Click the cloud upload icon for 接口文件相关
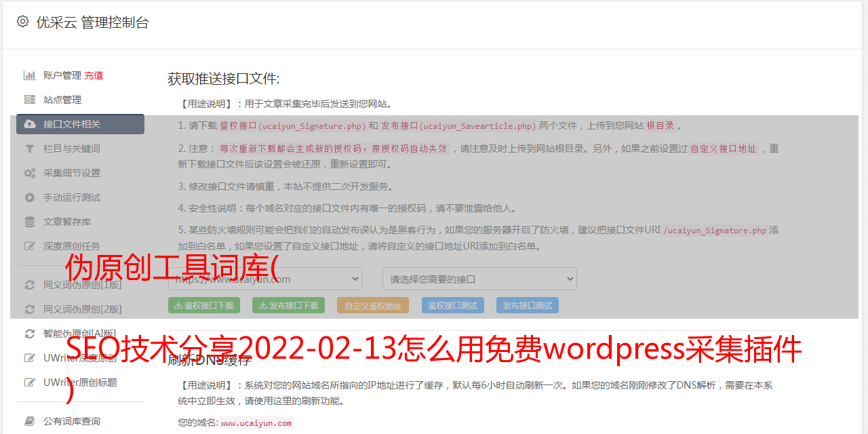The image size is (868, 434). pyautogui.click(x=30, y=124)
